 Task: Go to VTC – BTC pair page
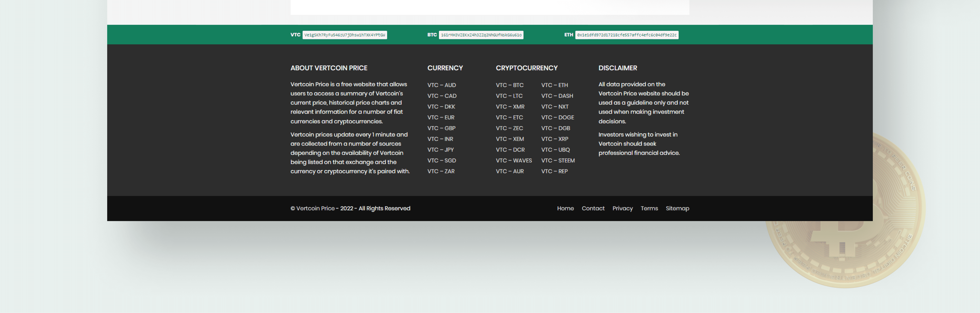click(x=509, y=85)
